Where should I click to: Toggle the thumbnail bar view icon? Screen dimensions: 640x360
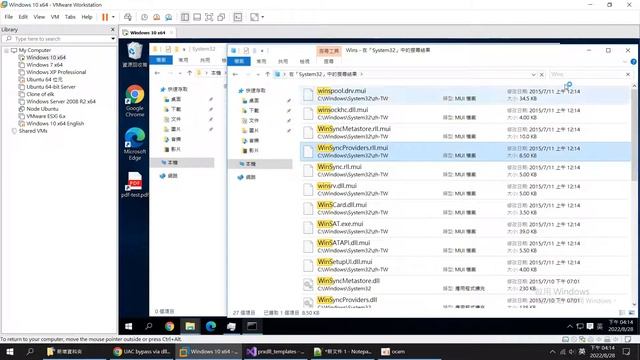click(x=197, y=17)
